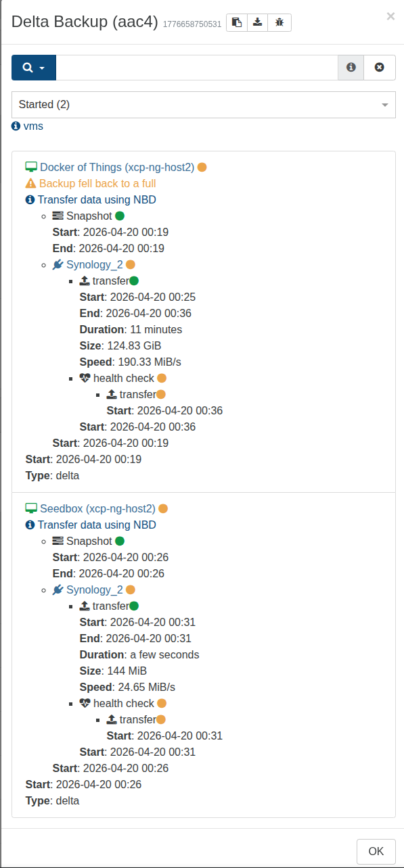Clear the search using the X button
Screen dimensions: 404x868
pos(379,67)
